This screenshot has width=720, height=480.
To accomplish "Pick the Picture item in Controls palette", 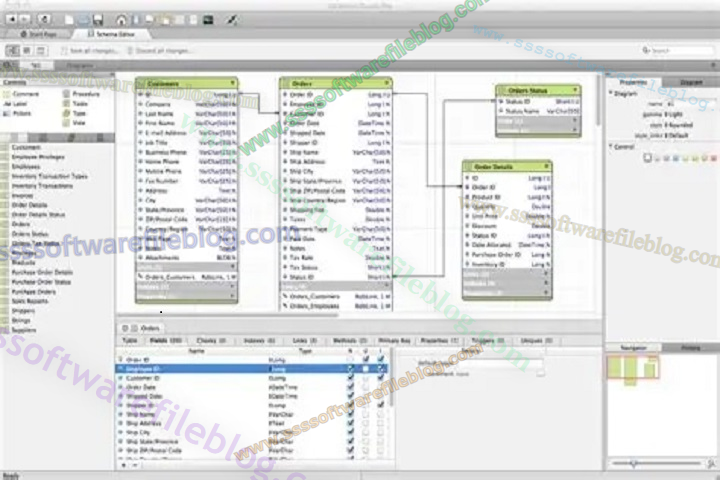I will pos(17,113).
